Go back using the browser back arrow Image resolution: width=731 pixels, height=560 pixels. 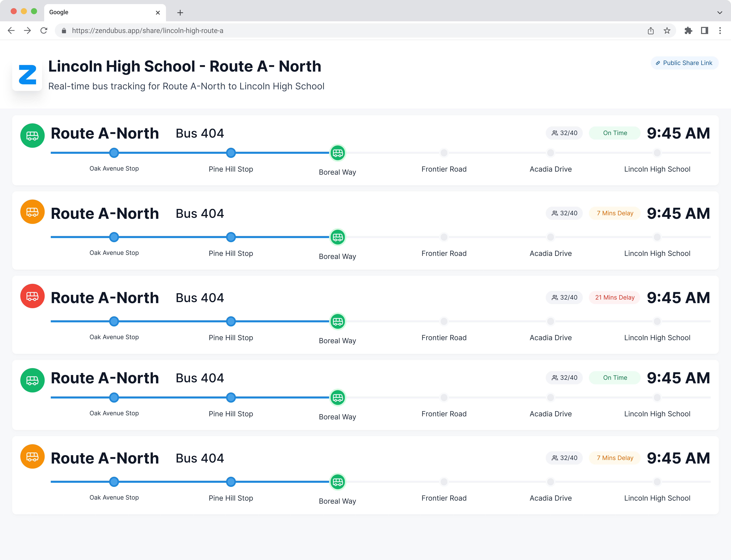(x=11, y=31)
